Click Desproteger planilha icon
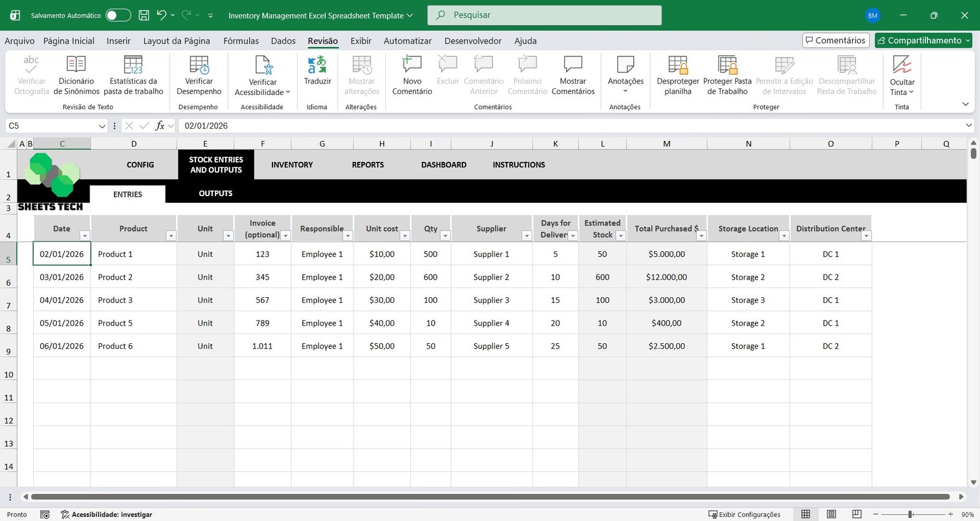 pyautogui.click(x=677, y=75)
